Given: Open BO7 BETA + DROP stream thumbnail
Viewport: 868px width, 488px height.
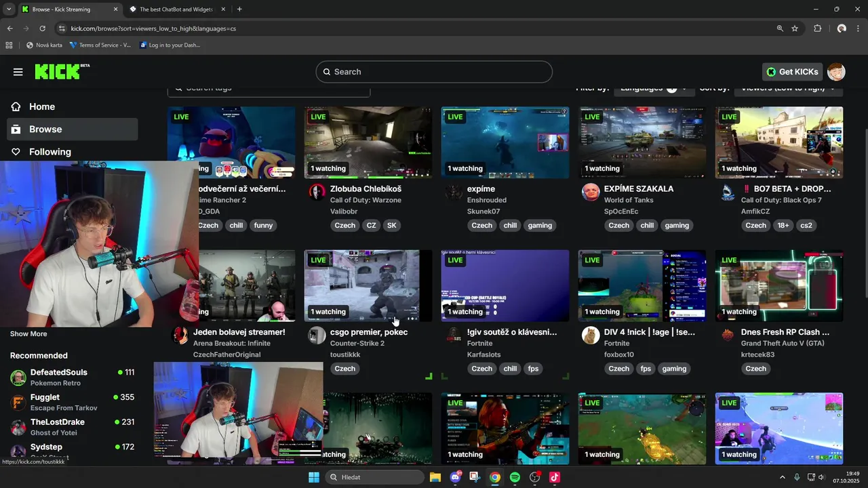Looking at the screenshot, I should point(778,142).
